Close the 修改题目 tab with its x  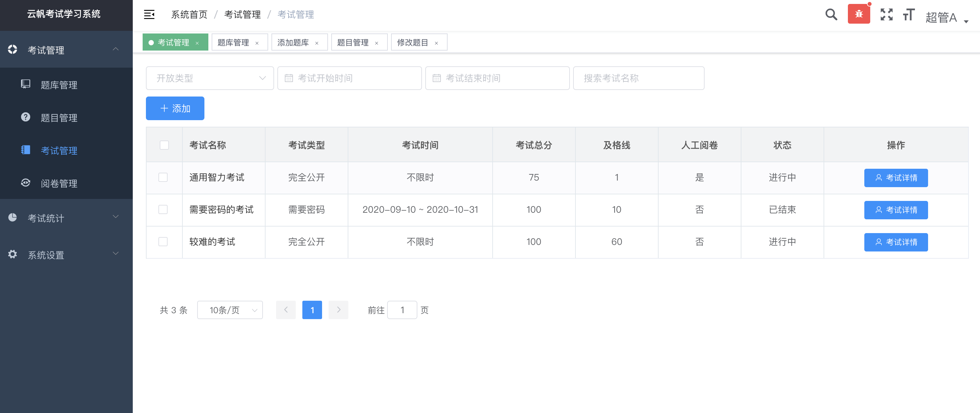(x=436, y=43)
